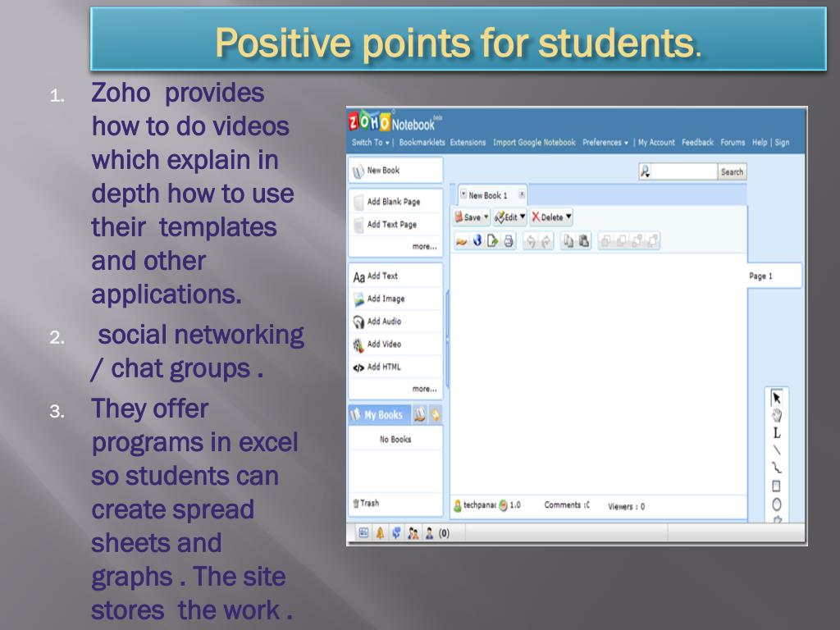The image size is (840, 630).
Task: Click Add Text Page
Action: (395, 224)
